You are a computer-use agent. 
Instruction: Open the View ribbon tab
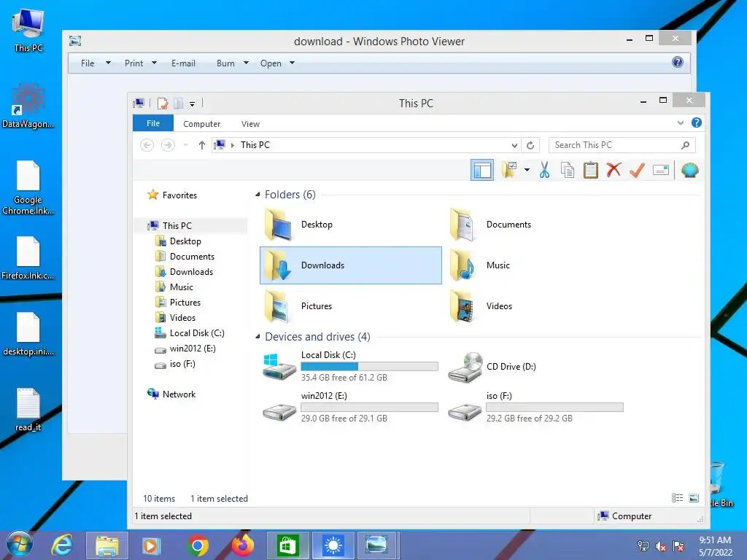pyautogui.click(x=250, y=124)
